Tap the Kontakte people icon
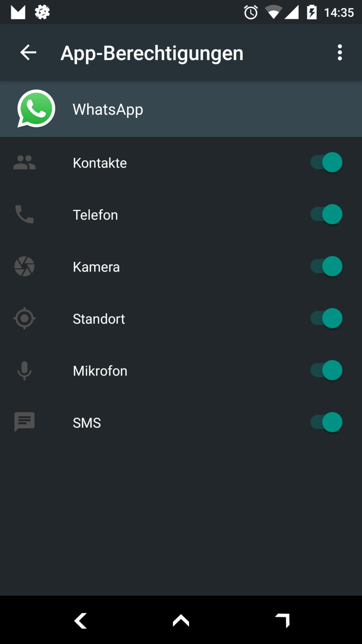 pyautogui.click(x=25, y=163)
